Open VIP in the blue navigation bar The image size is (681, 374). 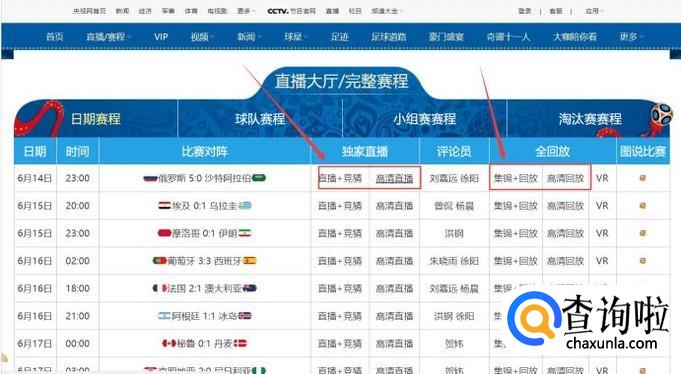pyautogui.click(x=161, y=37)
